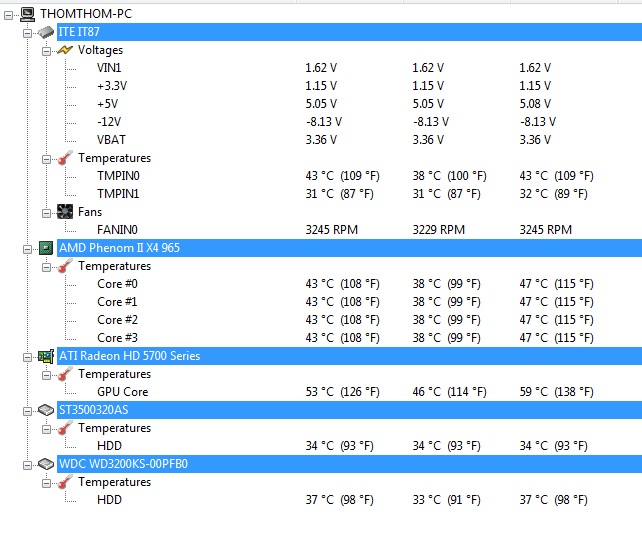Image resolution: width=642 pixels, height=536 pixels.
Task: Click TMPIN1 32 °C (89 °F) value
Action: (x=554, y=194)
